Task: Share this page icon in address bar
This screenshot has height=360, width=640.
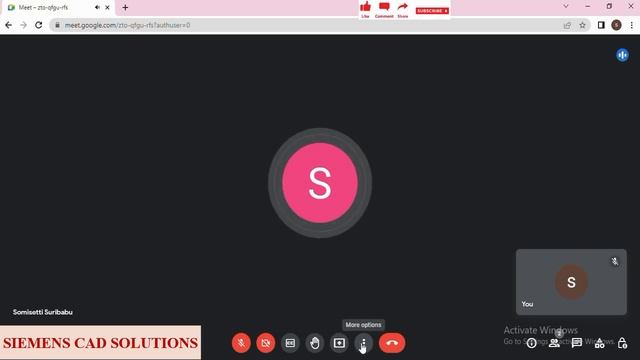Action: pyautogui.click(x=567, y=25)
